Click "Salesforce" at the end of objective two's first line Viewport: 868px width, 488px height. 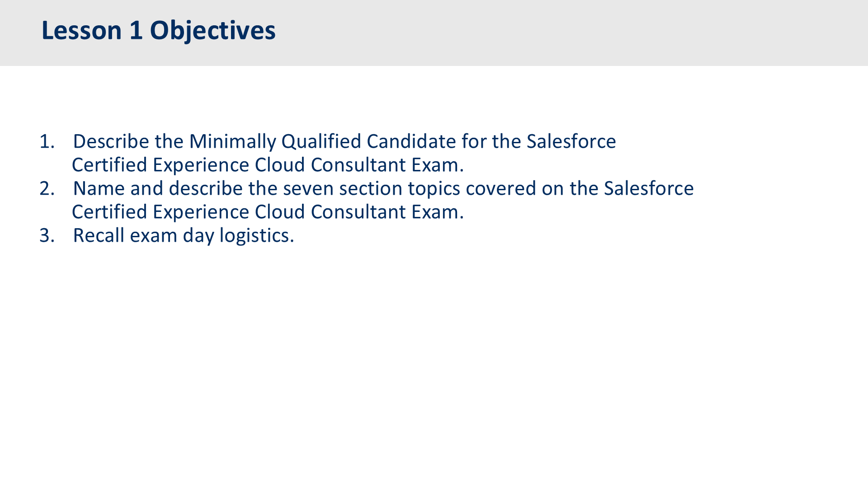click(649, 188)
